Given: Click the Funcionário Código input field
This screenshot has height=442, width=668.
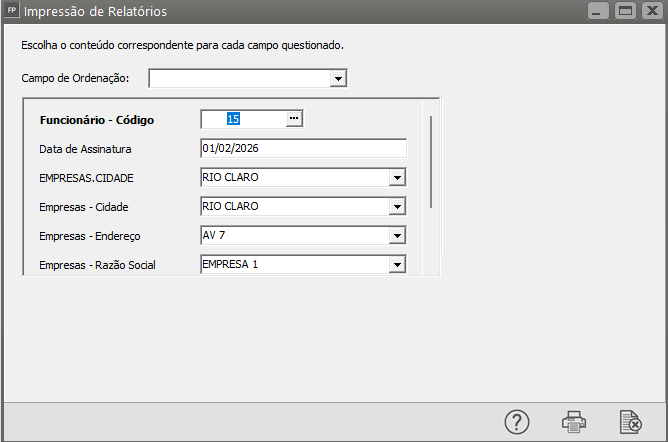Looking at the screenshot, I should coord(243,119).
